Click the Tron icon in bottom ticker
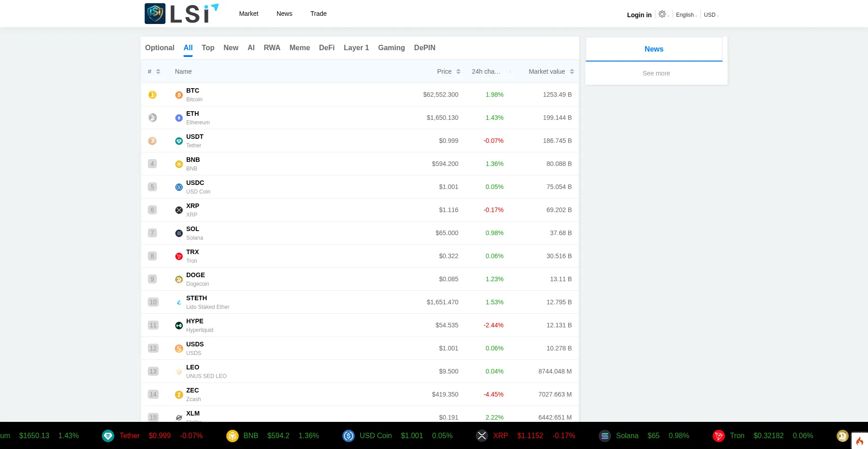Screen dimensions: 868x449 click(719, 436)
